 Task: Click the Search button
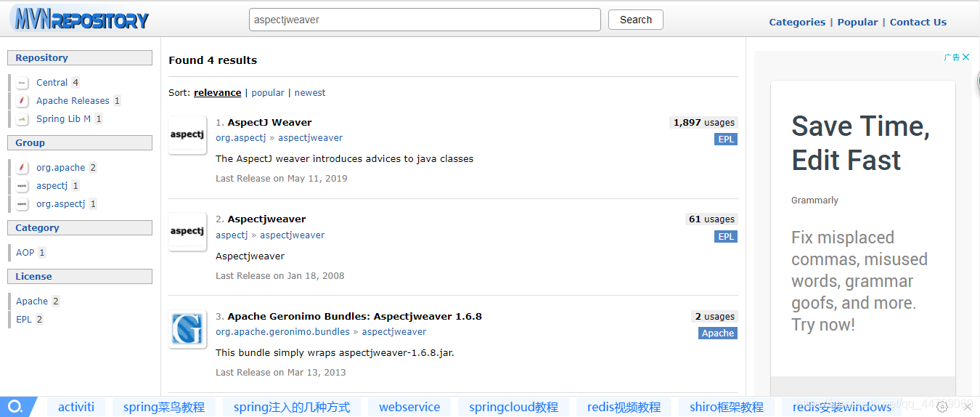pos(636,20)
